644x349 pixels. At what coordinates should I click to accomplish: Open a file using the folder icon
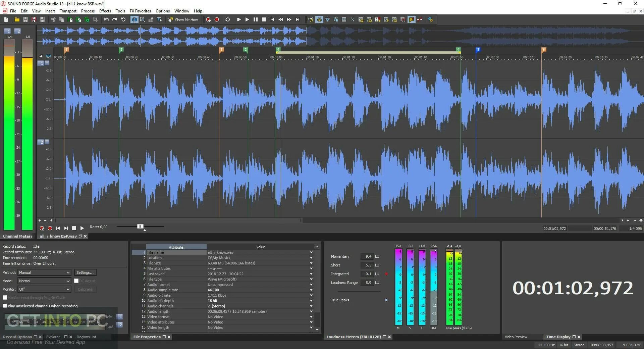[x=17, y=19]
